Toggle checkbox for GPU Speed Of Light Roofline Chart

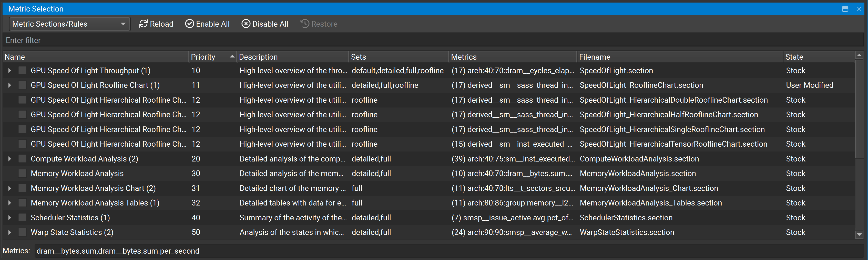(22, 85)
